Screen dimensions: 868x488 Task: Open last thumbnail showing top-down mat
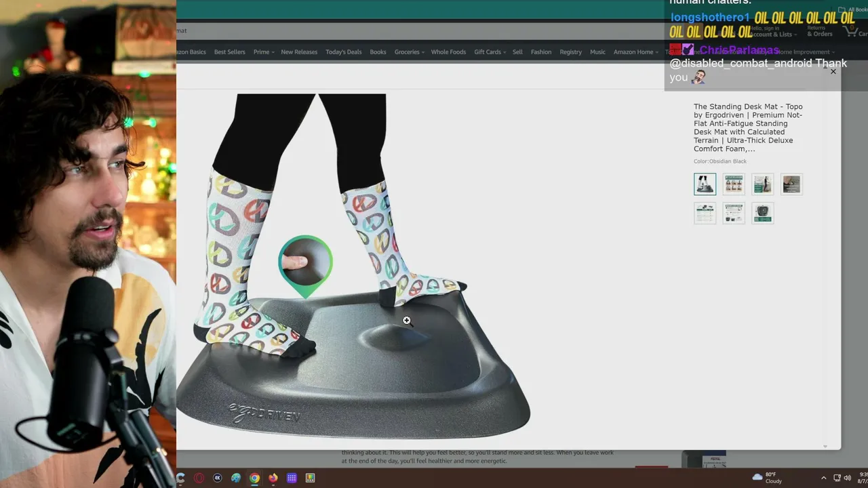pyautogui.click(x=762, y=213)
